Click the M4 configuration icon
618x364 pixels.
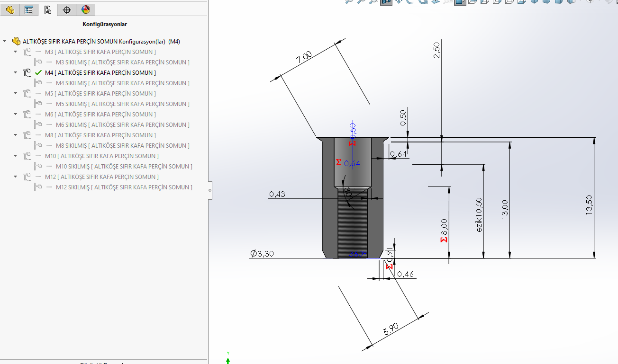[x=27, y=72]
